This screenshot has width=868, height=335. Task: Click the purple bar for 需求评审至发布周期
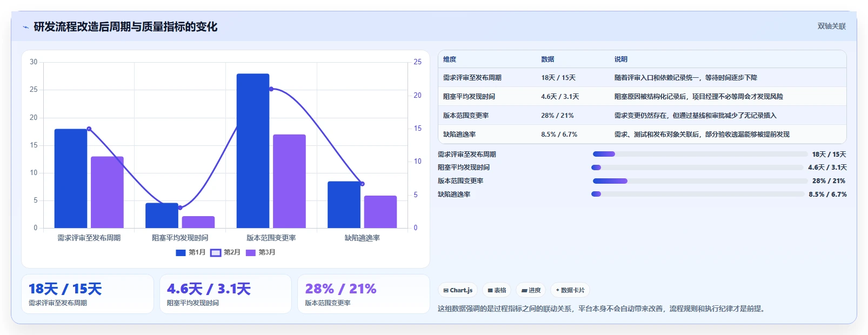click(107, 192)
